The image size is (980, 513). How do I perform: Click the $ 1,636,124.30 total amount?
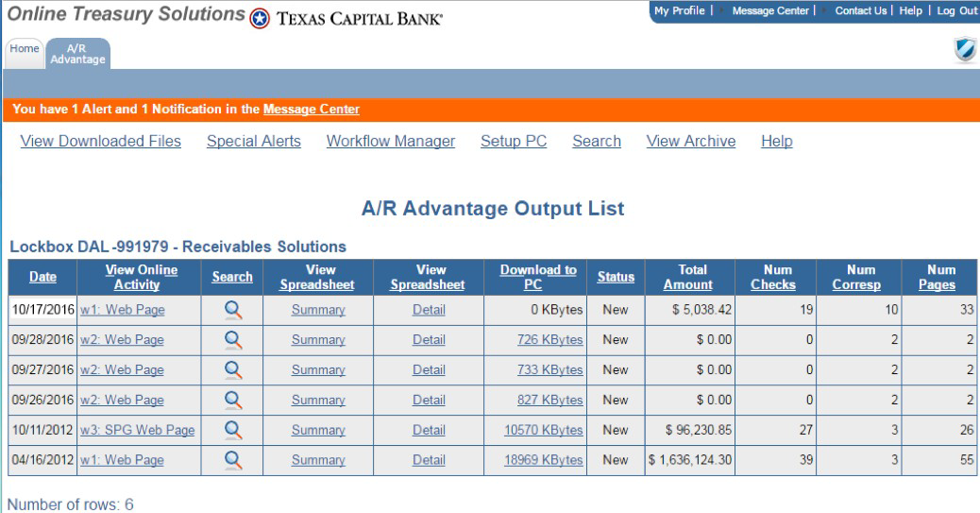click(690, 460)
